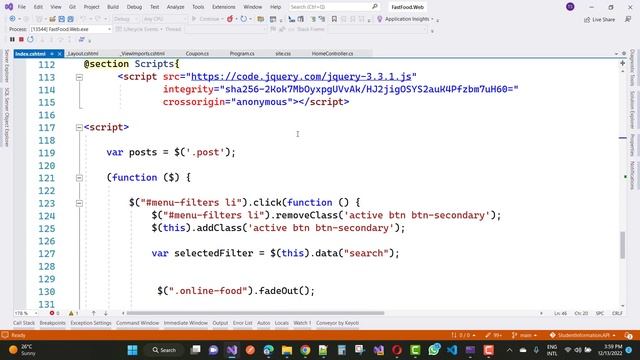Click the vertical scrollbar thumb of editor
The width and height of the screenshot is (640, 360).
coord(622,245)
